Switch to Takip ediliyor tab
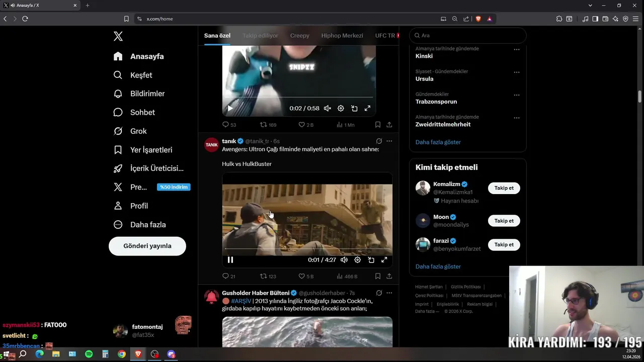The width and height of the screenshot is (644, 362). pyautogui.click(x=260, y=36)
